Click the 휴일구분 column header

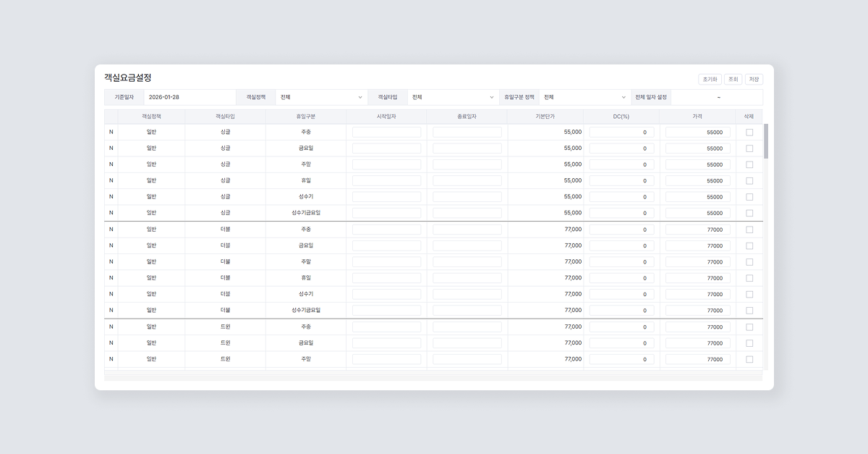click(x=306, y=116)
